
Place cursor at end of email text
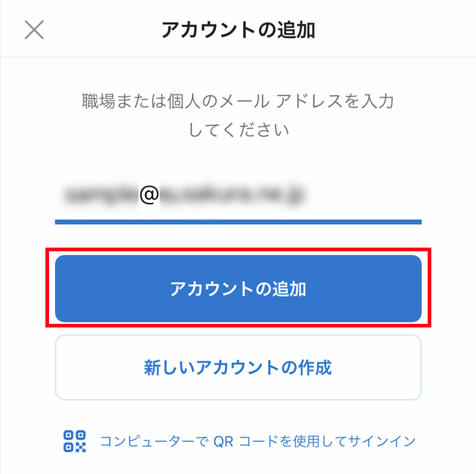coord(310,195)
